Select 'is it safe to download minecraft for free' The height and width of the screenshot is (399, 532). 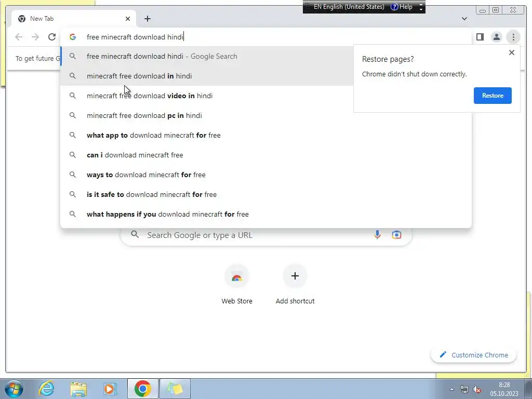tap(266, 194)
